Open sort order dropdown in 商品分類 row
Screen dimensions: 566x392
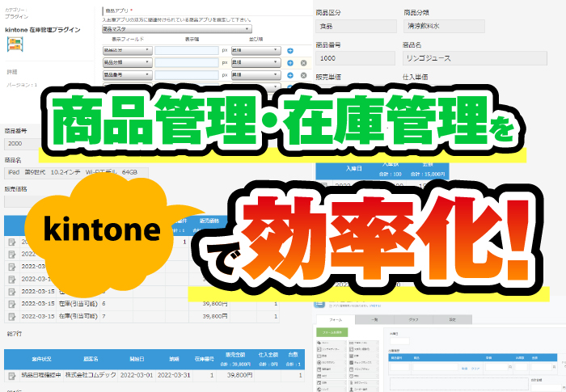pyautogui.click(x=256, y=62)
